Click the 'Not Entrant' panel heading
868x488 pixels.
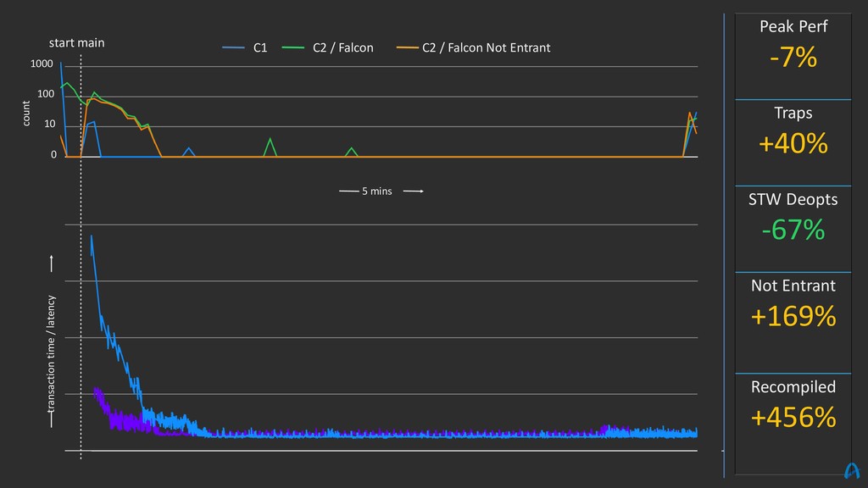pos(793,286)
